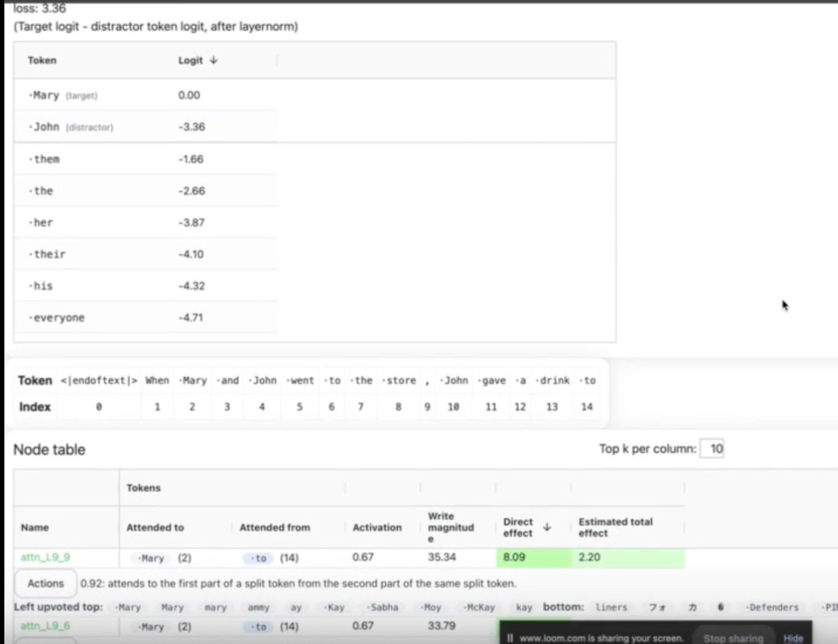Click the ·to token chip in attn_L9_9 row
The image size is (838, 644).
[259, 558]
